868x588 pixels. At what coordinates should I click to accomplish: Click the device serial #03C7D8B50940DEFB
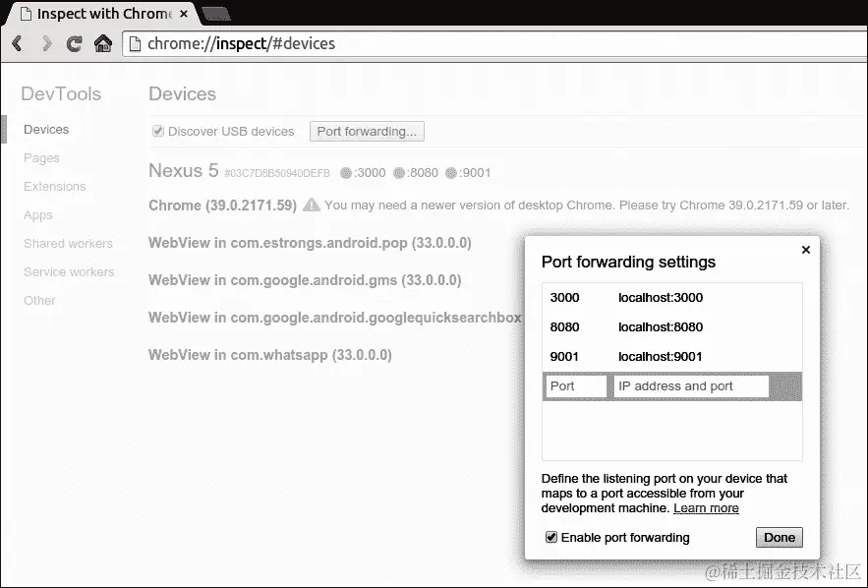277,173
